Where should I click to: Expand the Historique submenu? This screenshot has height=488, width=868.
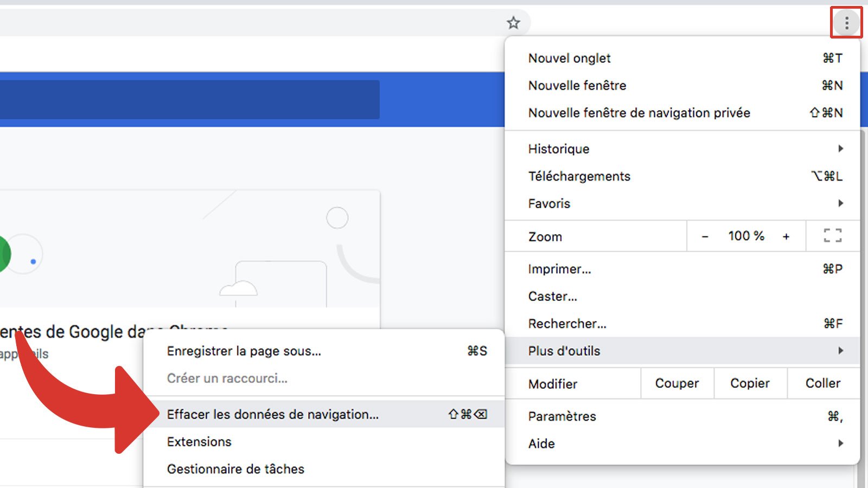pyautogui.click(x=558, y=149)
